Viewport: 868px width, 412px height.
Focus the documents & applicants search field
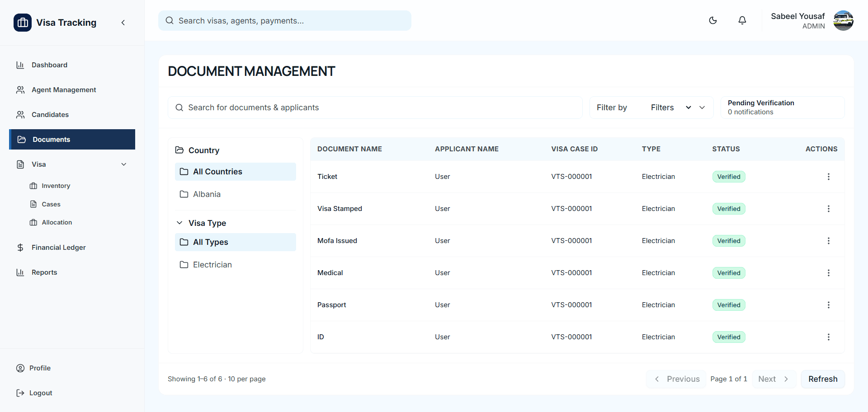click(x=375, y=108)
